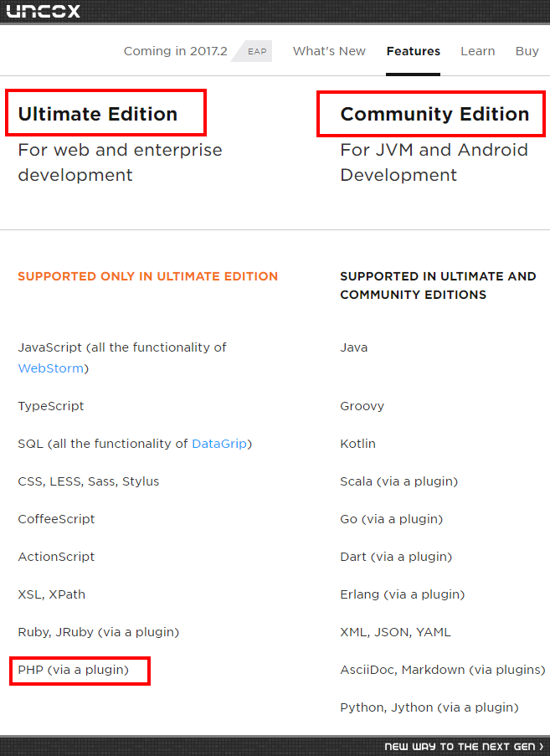This screenshot has width=550, height=756.
Task: Click the Ruby, JRuby entry
Action: point(98,632)
